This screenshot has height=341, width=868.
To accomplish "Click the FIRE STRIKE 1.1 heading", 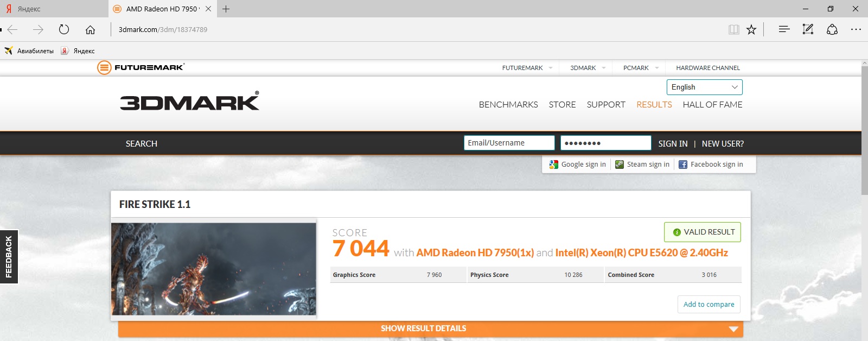I will [155, 204].
